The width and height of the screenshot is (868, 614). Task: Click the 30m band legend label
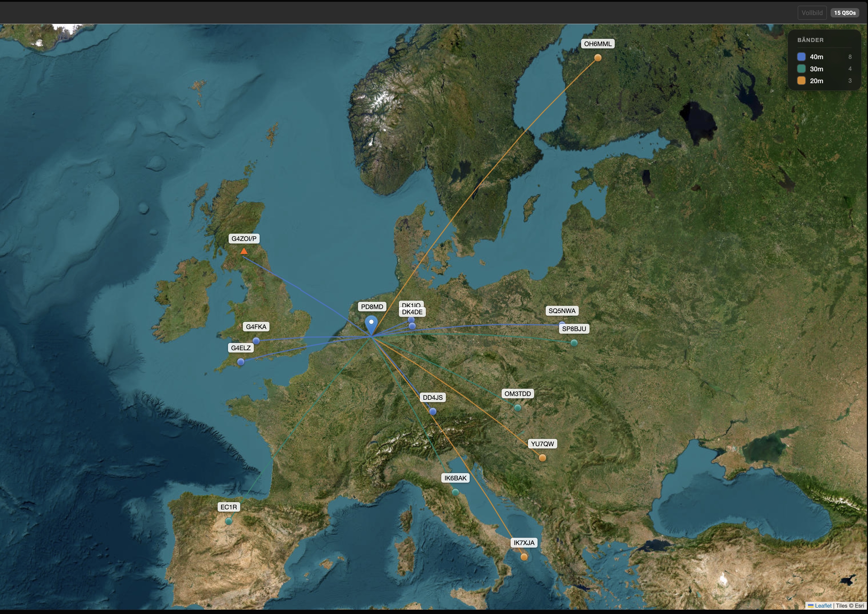tap(817, 69)
